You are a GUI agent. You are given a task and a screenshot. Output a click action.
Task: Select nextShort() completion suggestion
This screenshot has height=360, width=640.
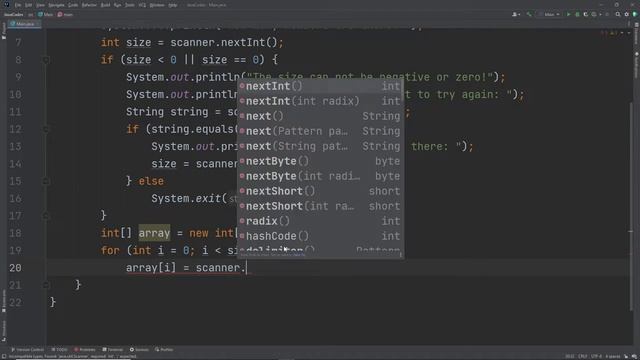click(x=320, y=191)
